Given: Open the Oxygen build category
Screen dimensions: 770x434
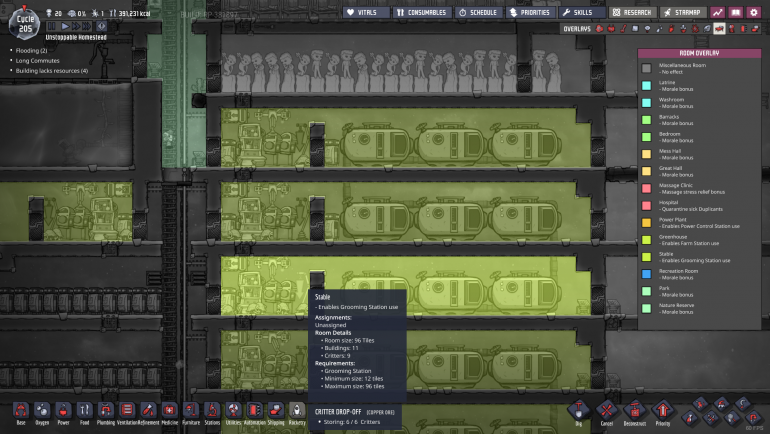Looking at the screenshot, I should pyautogui.click(x=42, y=411).
